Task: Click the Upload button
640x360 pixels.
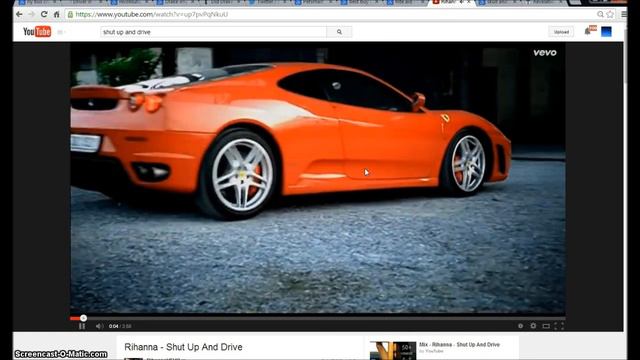Action: coord(561,32)
